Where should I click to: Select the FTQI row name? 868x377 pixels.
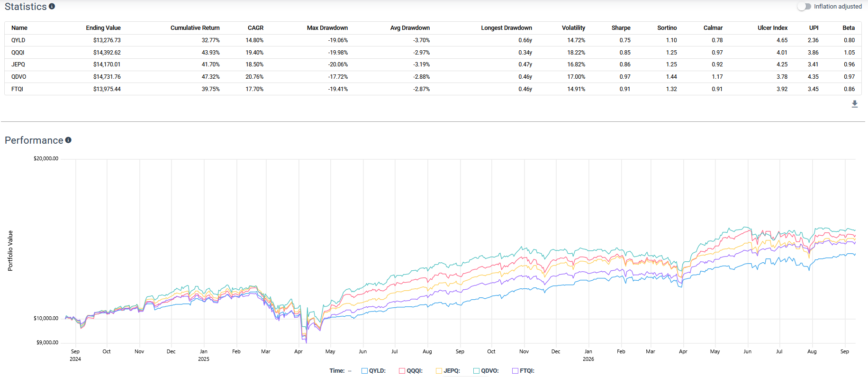coord(18,89)
